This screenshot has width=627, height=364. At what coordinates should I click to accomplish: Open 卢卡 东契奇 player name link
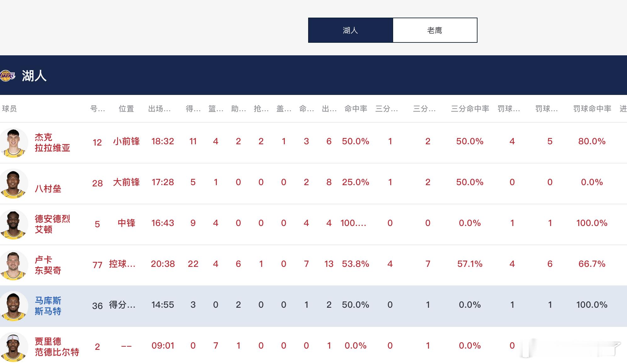(x=48, y=265)
